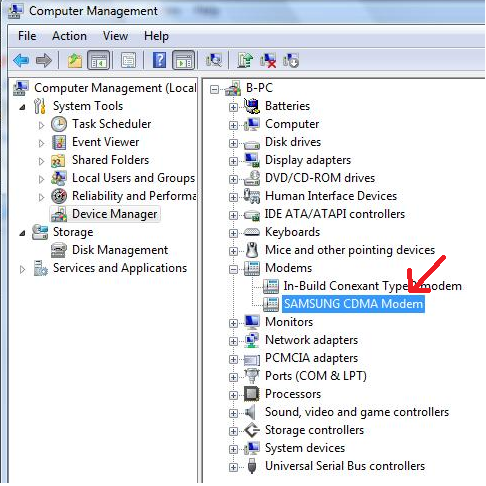Expand Services and Applications arrow

(x=22, y=269)
